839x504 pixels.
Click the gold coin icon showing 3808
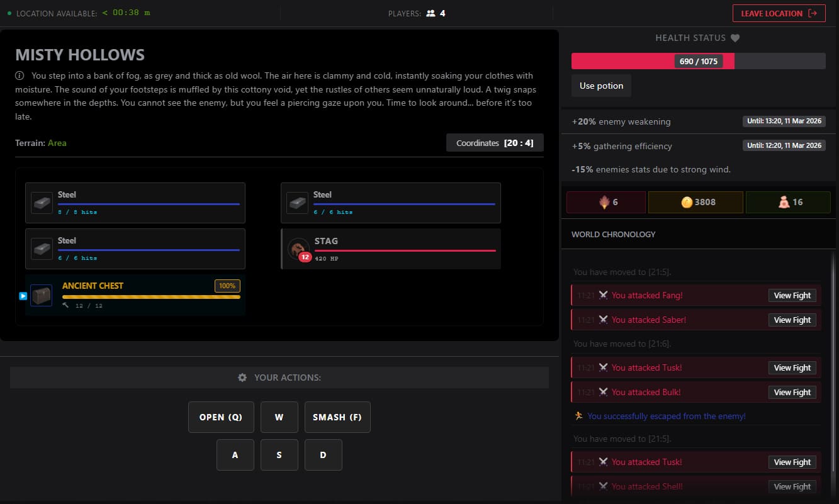coord(687,202)
